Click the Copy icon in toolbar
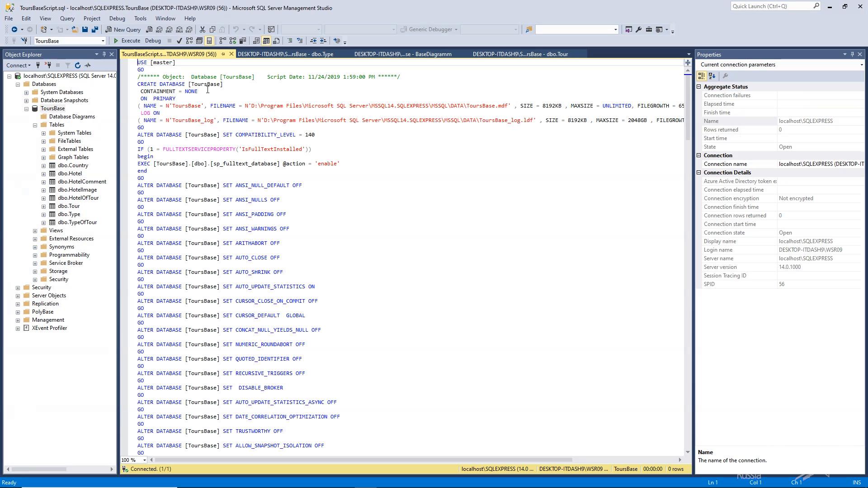The width and height of the screenshot is (868, 488). click(x=212, y=29)
